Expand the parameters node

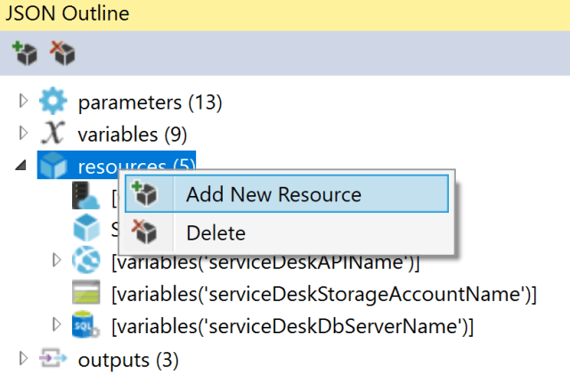pos(24,102)
